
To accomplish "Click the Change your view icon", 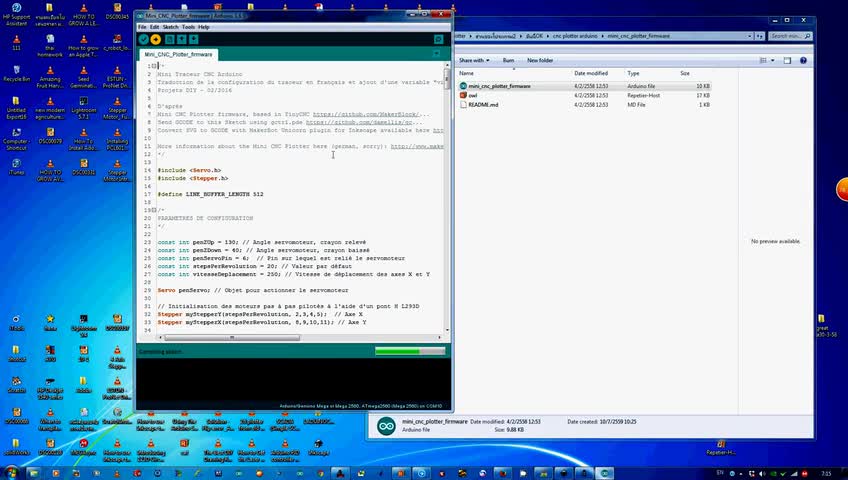I will (763, 61).
